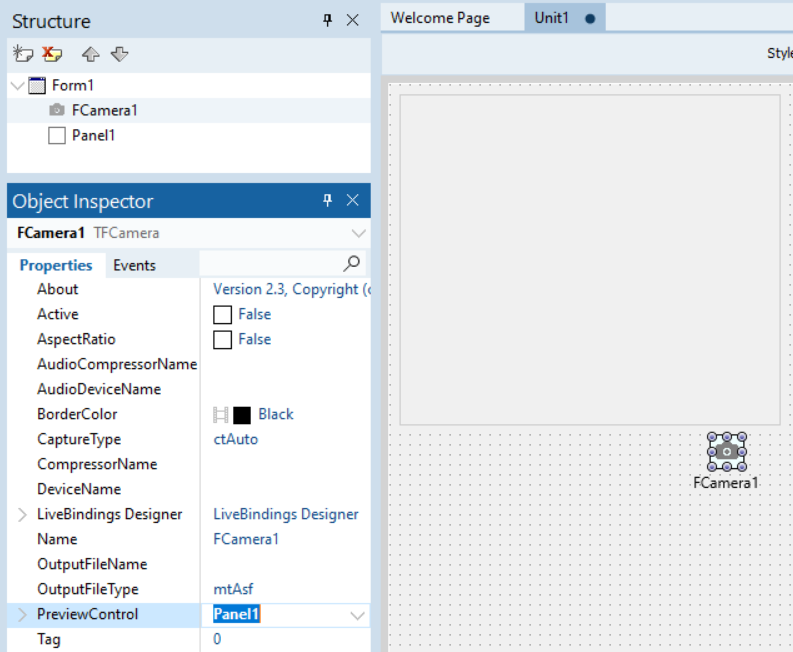This screenshot has height=652, width=793.
Task: Expand the LiveBindings Designer property
Action: [22, 515]
